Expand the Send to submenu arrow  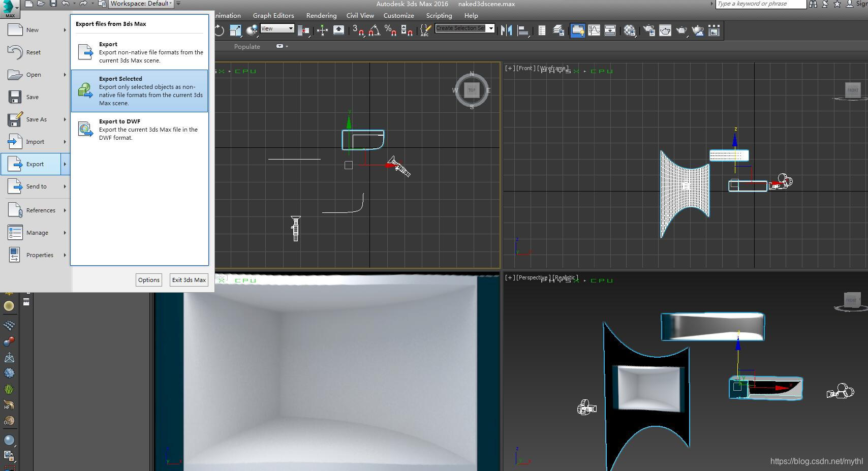(65, 186)
